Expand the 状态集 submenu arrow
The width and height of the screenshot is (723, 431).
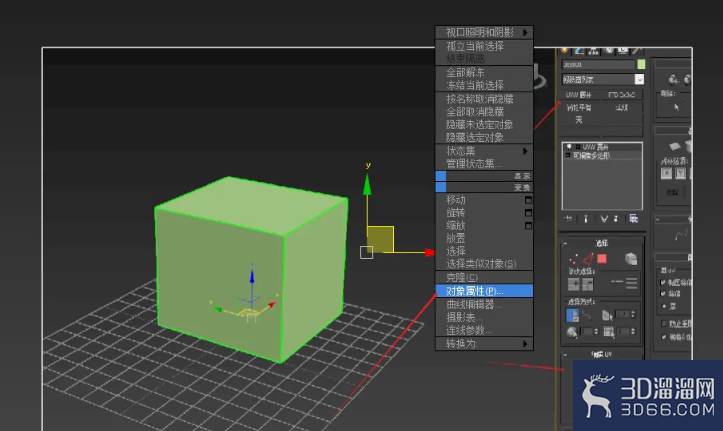[525, 151]
